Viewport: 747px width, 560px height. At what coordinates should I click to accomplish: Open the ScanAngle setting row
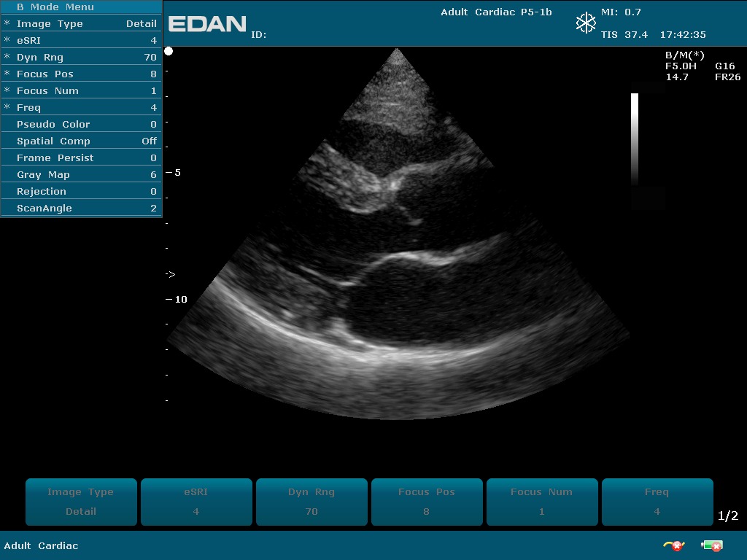pos(81,208)
